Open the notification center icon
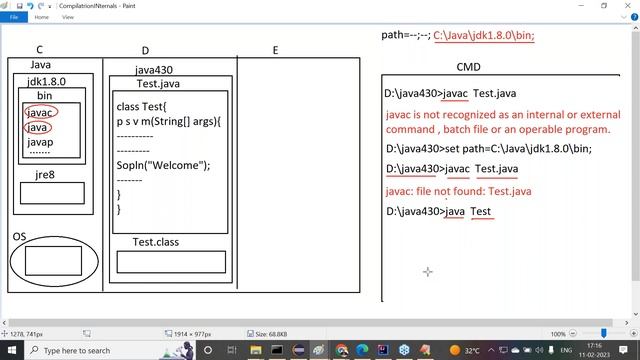 (623, 350)
